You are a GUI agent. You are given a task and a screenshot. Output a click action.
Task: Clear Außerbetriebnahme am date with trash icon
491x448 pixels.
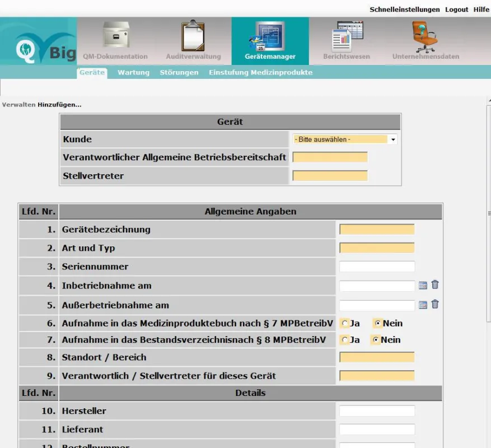(x=435, y=304)
